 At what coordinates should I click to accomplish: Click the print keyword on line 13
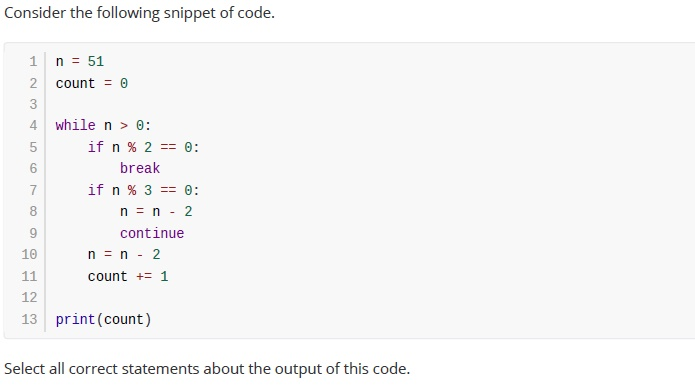pyautogui.click(x=75, y=319)
